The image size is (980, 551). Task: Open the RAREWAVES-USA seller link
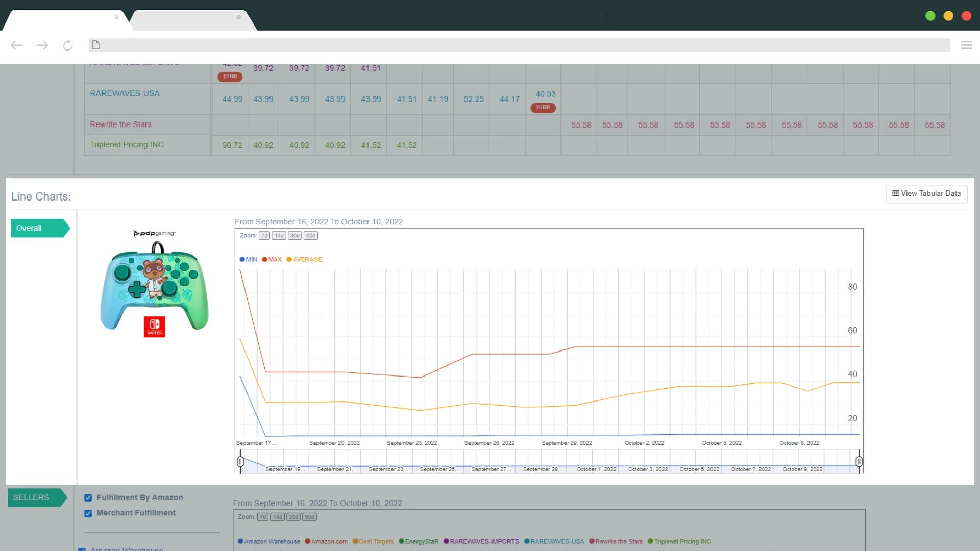click(125, 94)
